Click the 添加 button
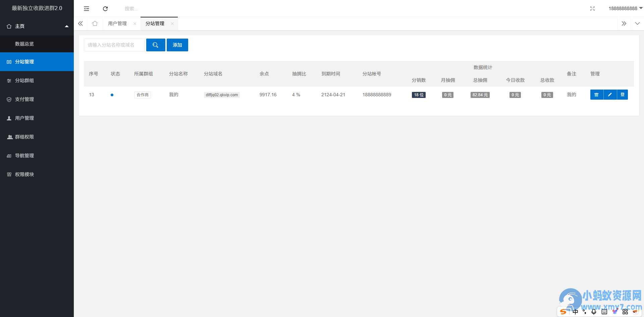The image size is (644, 317). pyautogui.click(x=177, y=45)
